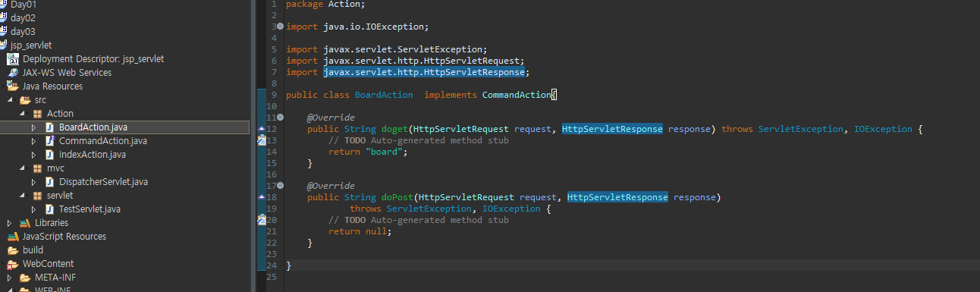Click line number 9 in the gutter

coord(274,95)
